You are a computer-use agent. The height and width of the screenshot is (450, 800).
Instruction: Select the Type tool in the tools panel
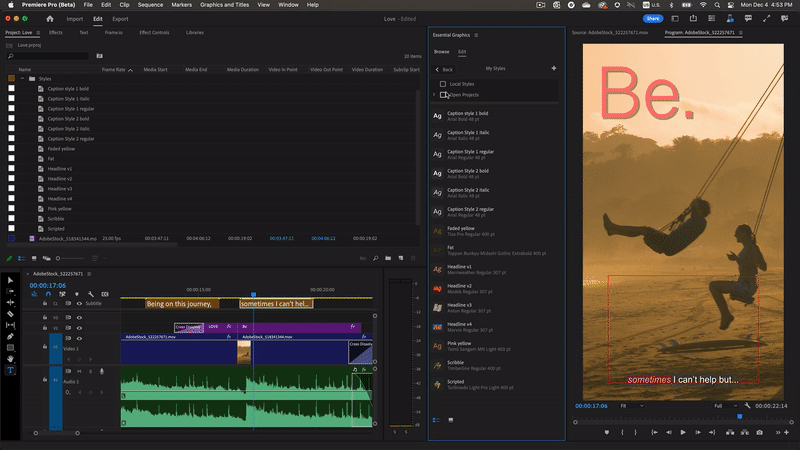pyautogui.click(x=11, y=370)
